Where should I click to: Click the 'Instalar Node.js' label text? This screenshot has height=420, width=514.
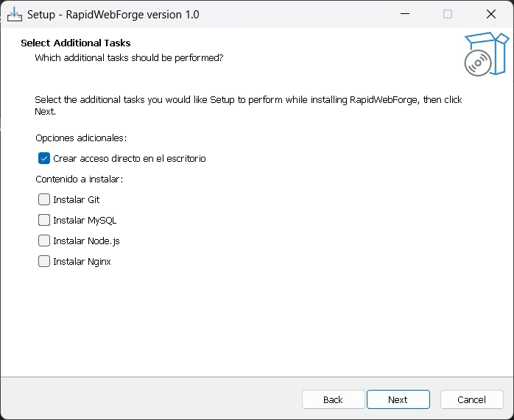[86, 241]
